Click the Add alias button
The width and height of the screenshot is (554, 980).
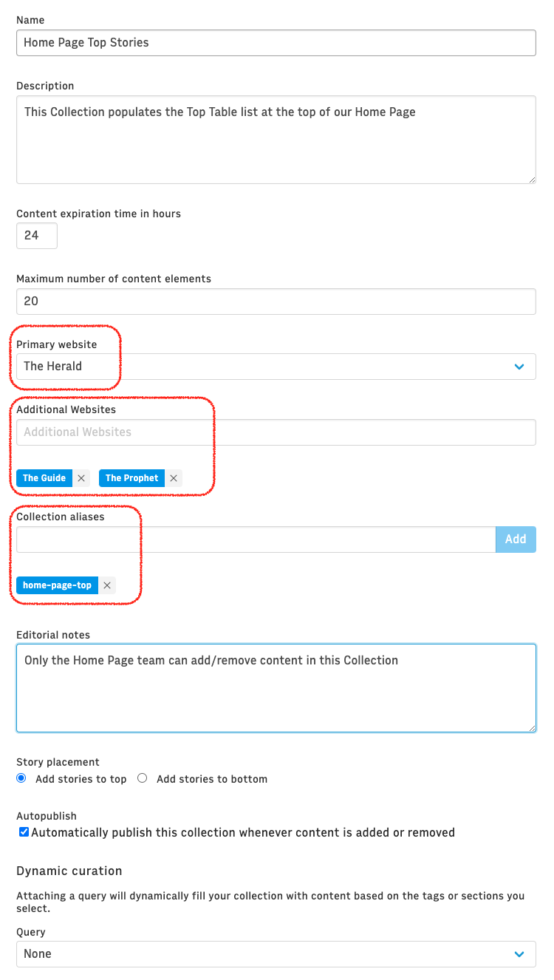coord(516,540)
